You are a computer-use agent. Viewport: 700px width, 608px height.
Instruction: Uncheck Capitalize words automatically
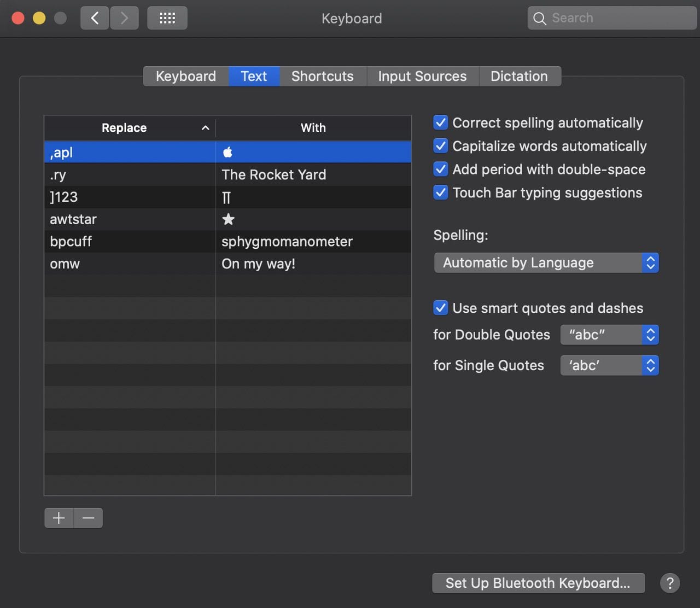click(441, 146)
